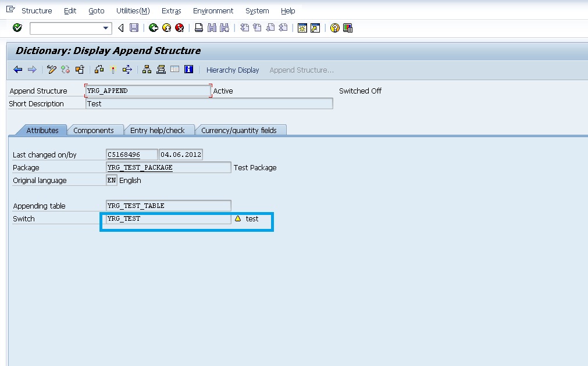
Task: Click the 'English' language text
Action: point(130,180)
